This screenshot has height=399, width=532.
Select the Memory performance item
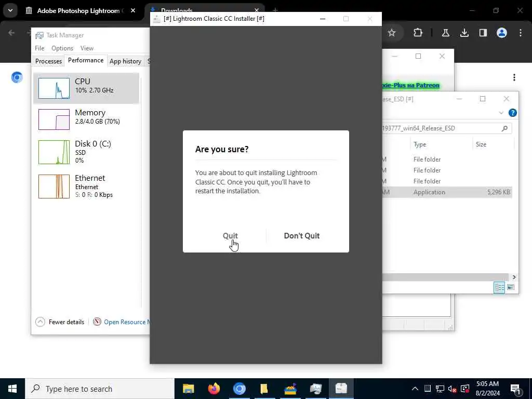(86, 119)
